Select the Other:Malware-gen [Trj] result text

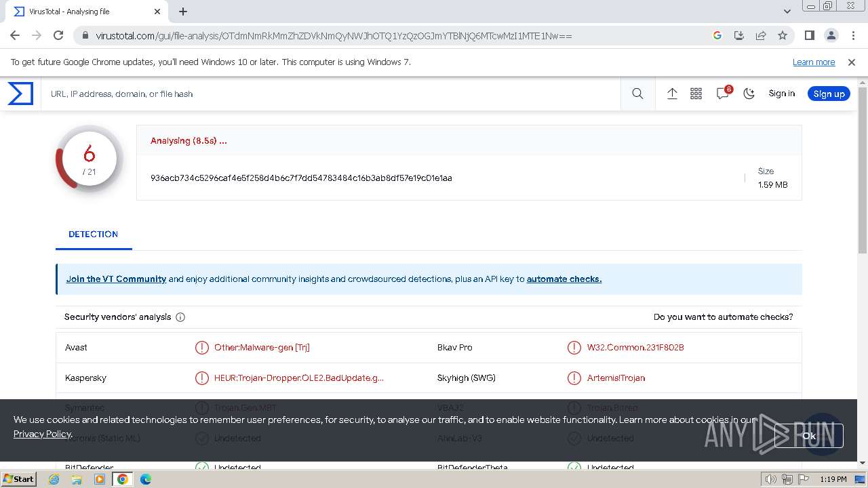(262, 347)
